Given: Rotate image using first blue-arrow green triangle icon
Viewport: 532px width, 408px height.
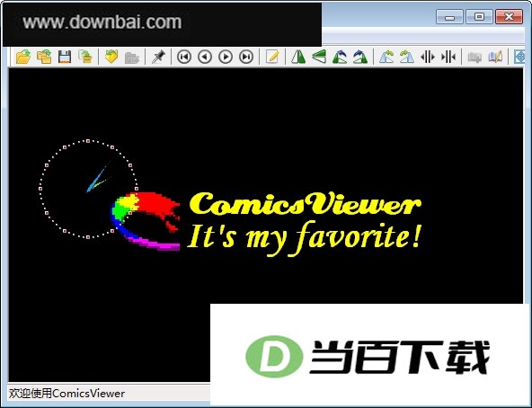Looking at the screenshot, I should point(340,57).
